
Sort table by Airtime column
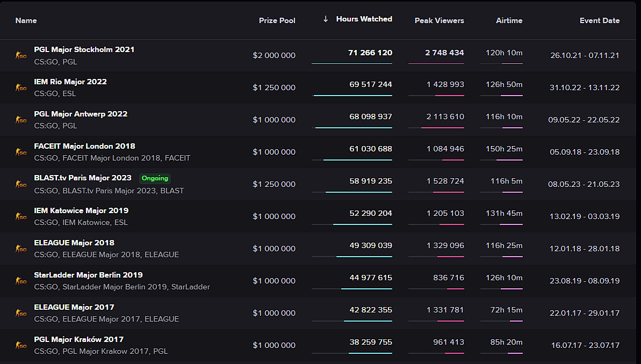[509, 20]
